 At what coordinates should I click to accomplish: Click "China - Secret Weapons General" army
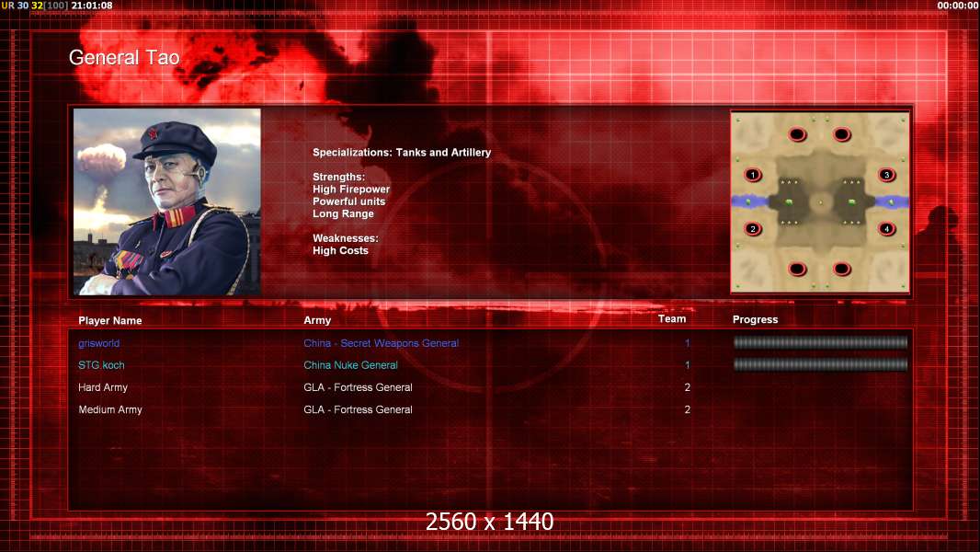point(382,343)
